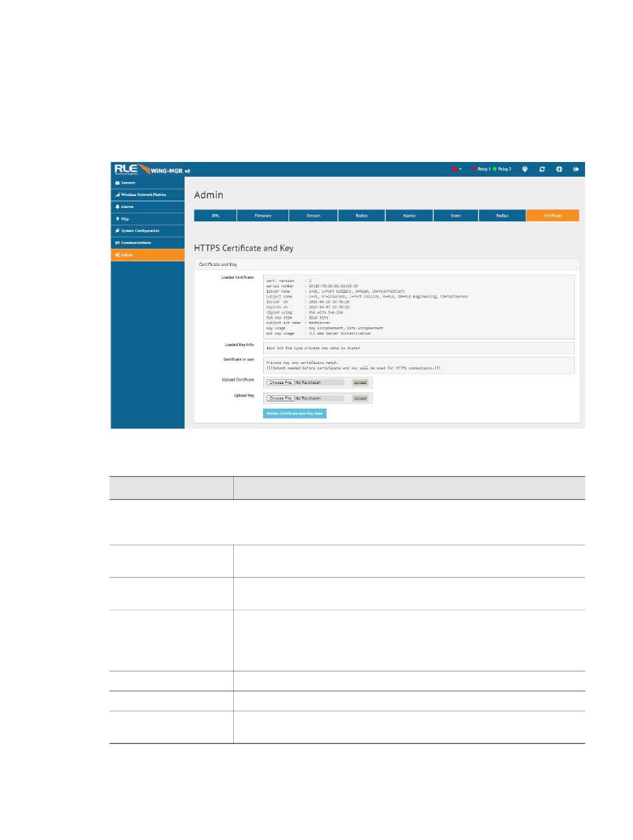Switch to the Firmware tab
This screenshot has height=840, width=633.
coord(263,216)
